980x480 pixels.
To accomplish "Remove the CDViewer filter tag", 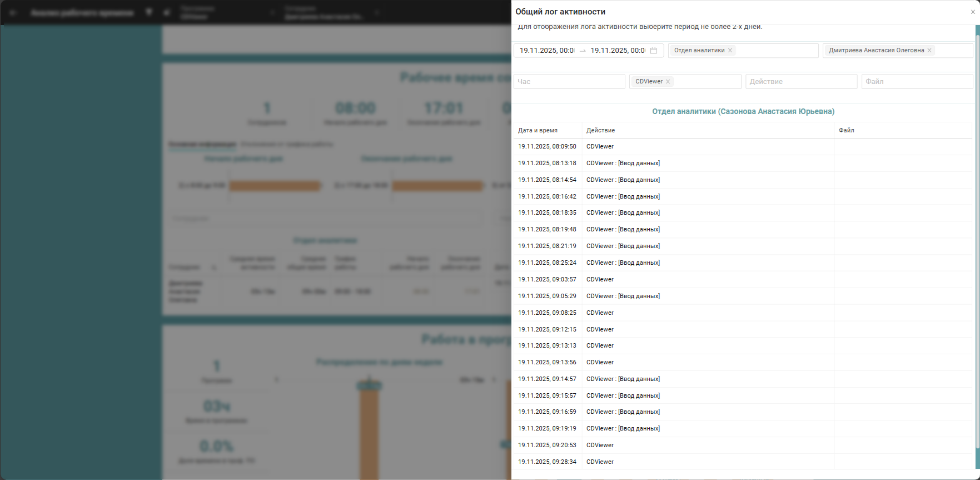I will coord(668,82).
